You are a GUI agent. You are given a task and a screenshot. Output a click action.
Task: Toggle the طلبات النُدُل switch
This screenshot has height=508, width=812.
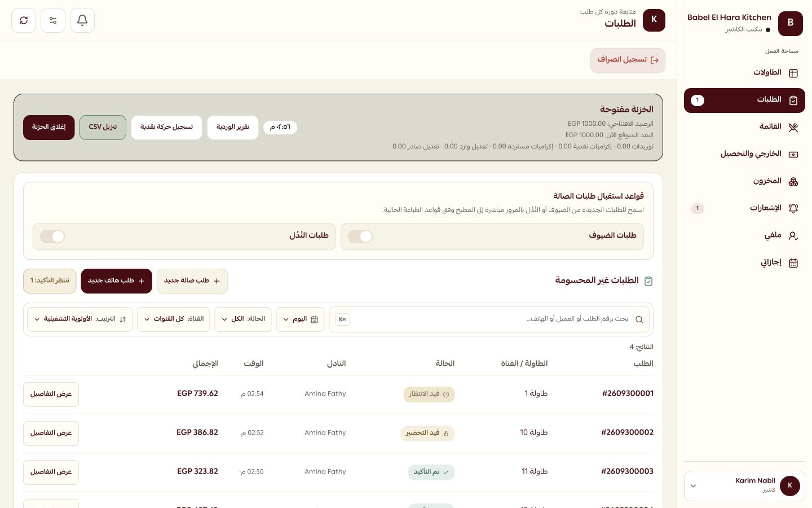point(52,237)
